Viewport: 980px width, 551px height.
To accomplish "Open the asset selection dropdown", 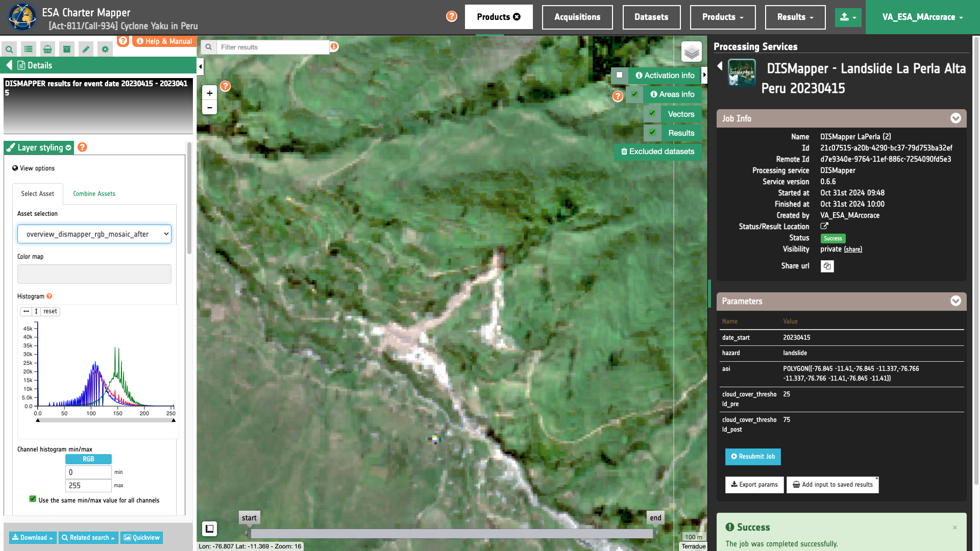I will pyautogui.click(x=94, y=234).
